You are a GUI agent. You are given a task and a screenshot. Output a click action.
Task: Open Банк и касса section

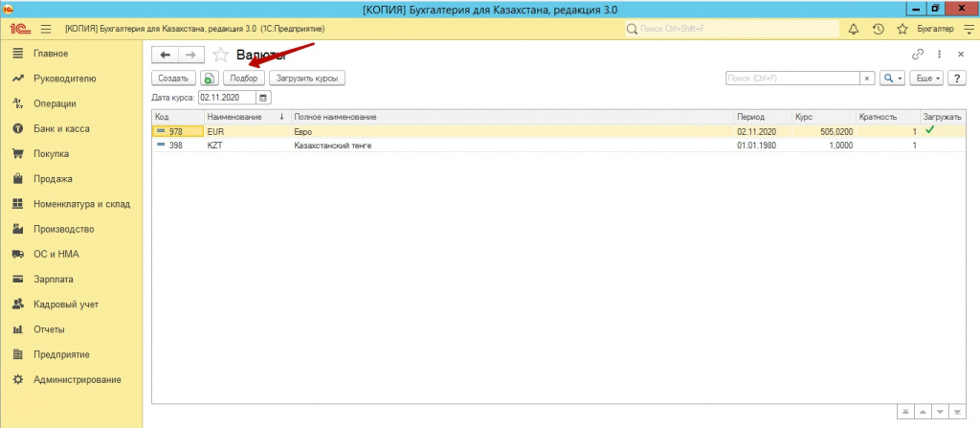coord(61,129)
